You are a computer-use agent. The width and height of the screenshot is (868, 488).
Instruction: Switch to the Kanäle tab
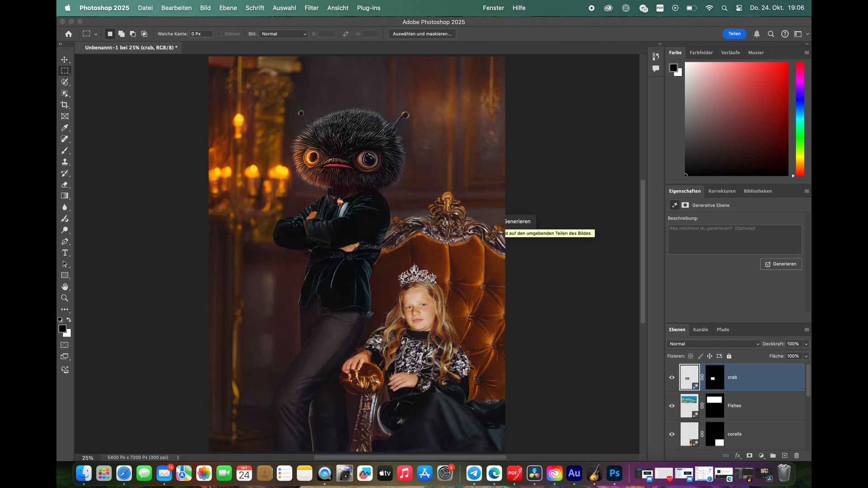coord(700,329)
